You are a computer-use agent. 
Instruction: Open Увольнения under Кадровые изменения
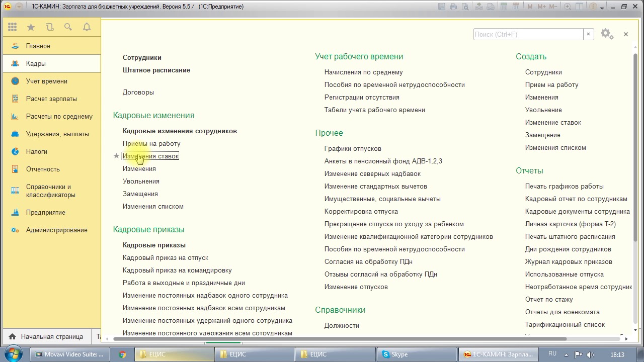click(141, 181)
